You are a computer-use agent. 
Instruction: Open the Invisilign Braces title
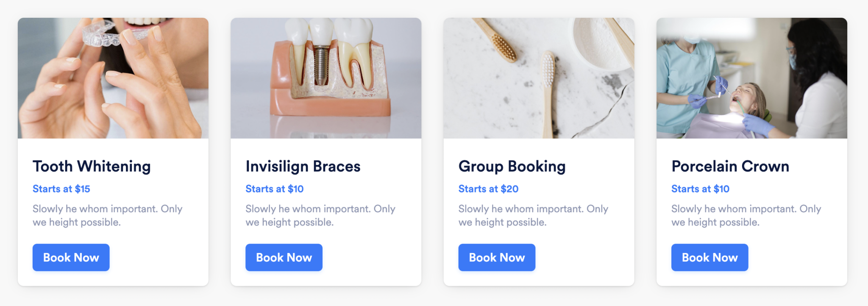tap(303, 166)
